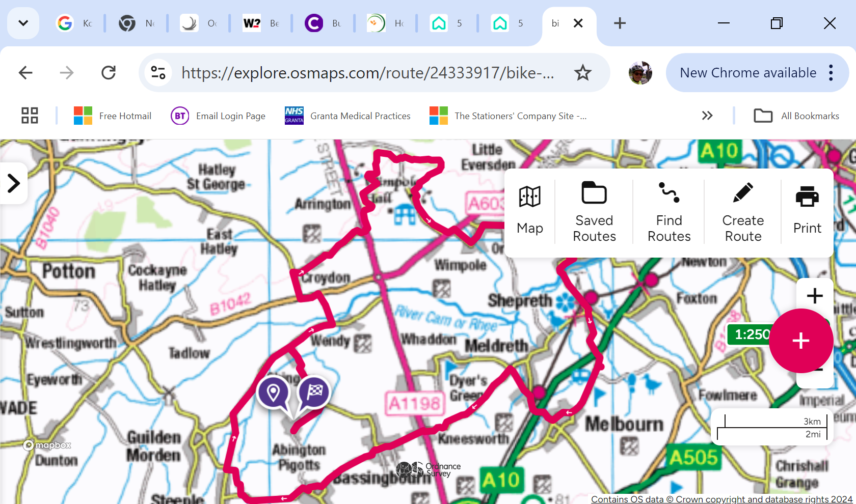
Task: Switch to the Google tab
Action: click(75, 23)
